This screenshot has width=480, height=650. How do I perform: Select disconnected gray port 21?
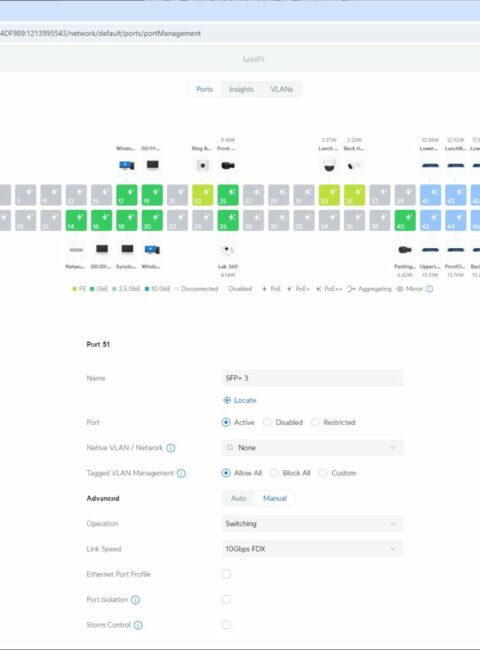pos(177,195)
